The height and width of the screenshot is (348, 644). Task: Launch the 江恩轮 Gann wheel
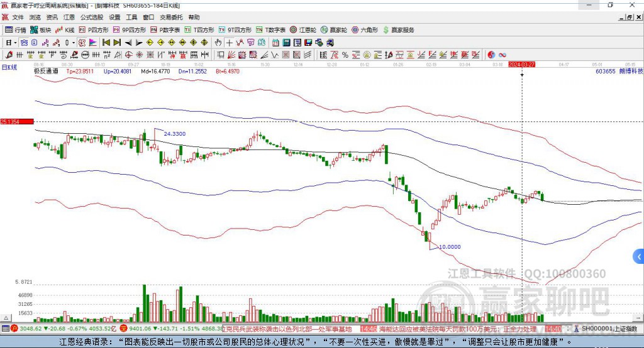click(x=303, y=30)
